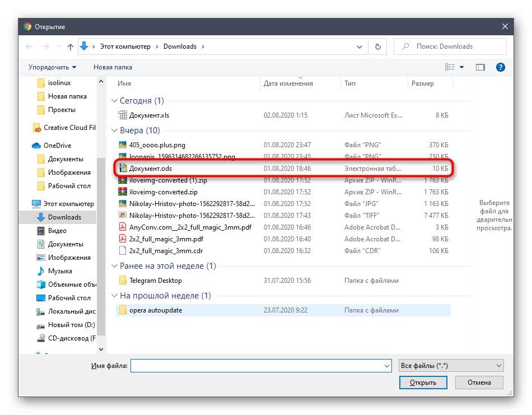Select AnyConv.com__2x2_full_magic_3mm.pdf icon
This screenshot has height=415, width=532.
tap(123, 227)
